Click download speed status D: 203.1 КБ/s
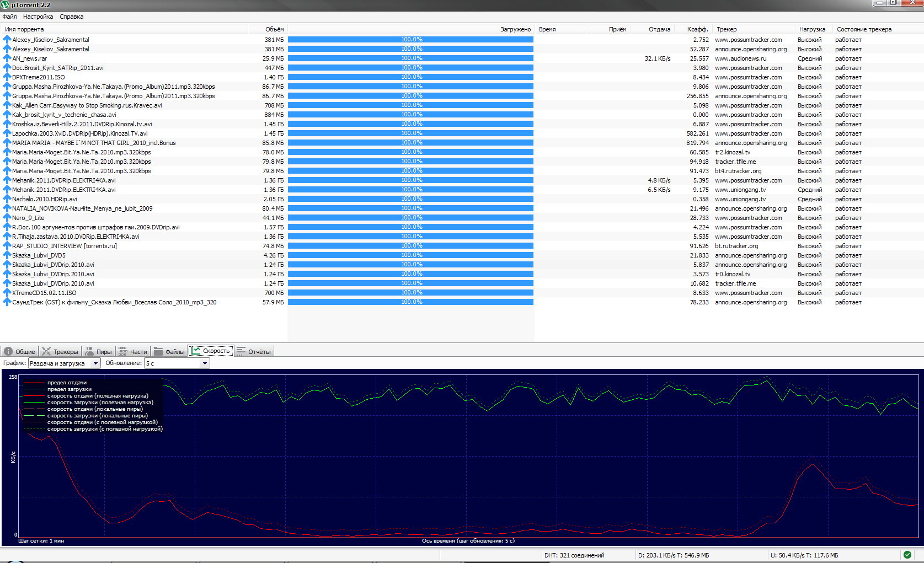 [x=674, y=555]
